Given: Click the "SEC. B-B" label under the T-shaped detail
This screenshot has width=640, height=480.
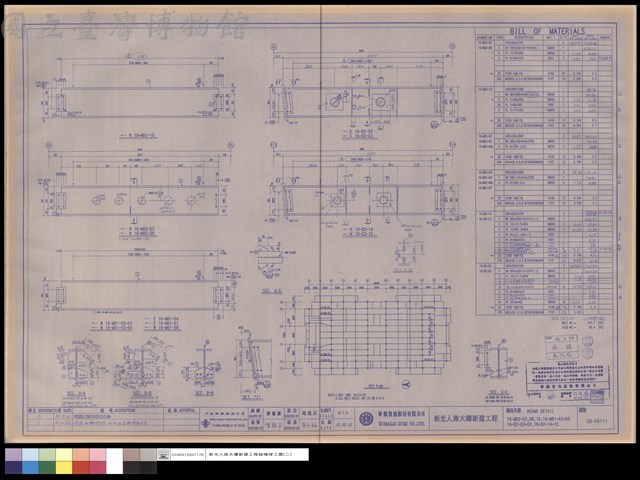Looking at the screenshot, I should point(204,393).
